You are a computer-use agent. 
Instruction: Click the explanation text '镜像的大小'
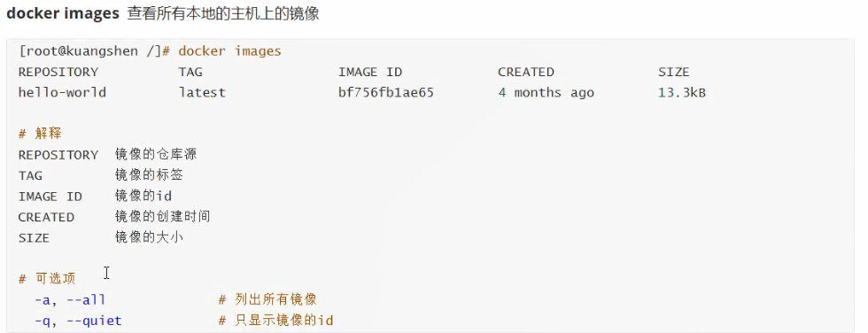(149, 237)
